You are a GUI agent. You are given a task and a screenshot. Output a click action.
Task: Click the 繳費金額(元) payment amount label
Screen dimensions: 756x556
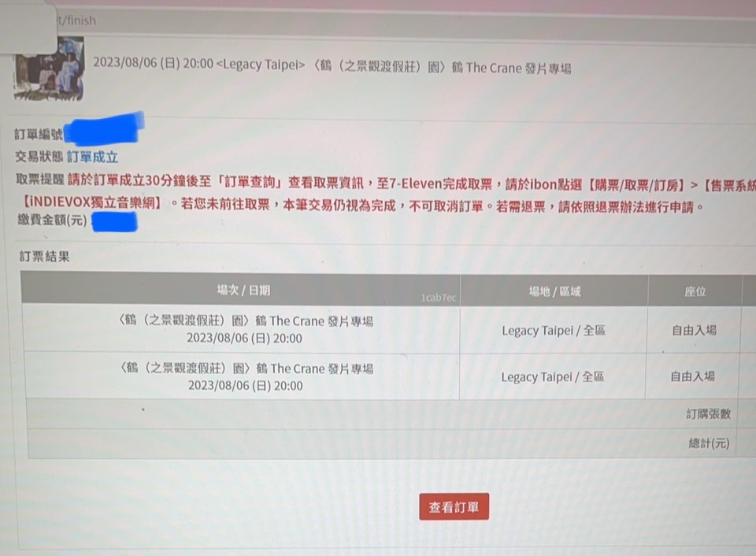53,220
